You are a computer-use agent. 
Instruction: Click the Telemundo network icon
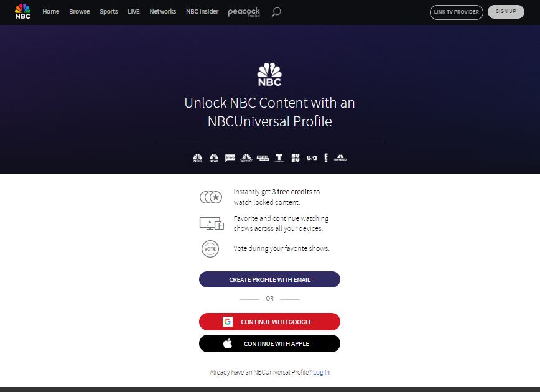point(278,157)
